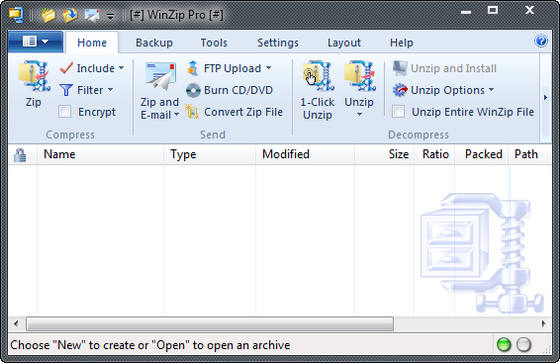This screenshot has width=560, height=363.
Task: Open the Filter dropdown arrow
Action: [x=110, y=89]
